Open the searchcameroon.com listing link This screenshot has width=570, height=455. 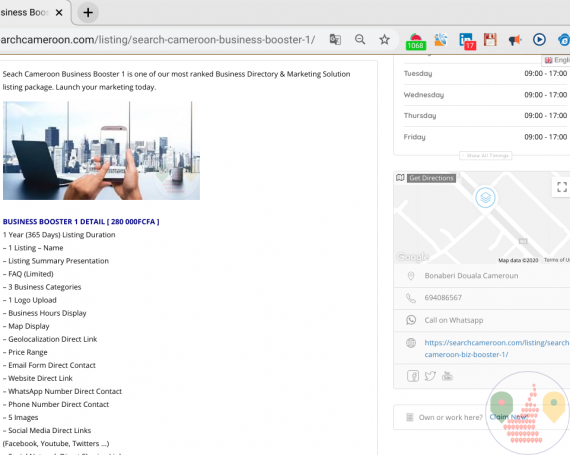point(497,349)
